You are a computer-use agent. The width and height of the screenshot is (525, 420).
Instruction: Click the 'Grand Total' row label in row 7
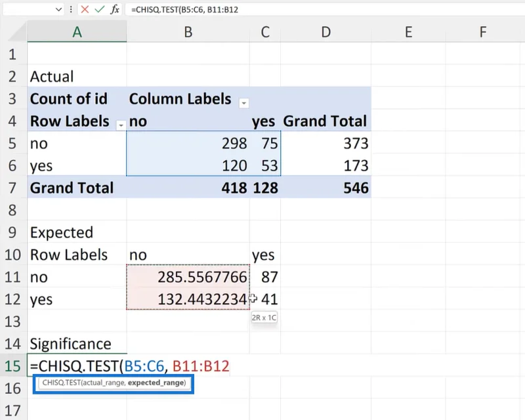77,188
